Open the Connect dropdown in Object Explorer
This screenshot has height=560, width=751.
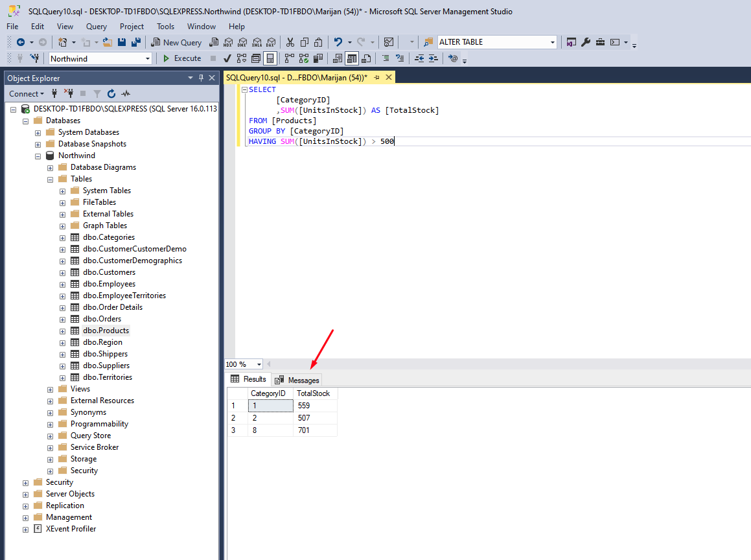[27, 94]
